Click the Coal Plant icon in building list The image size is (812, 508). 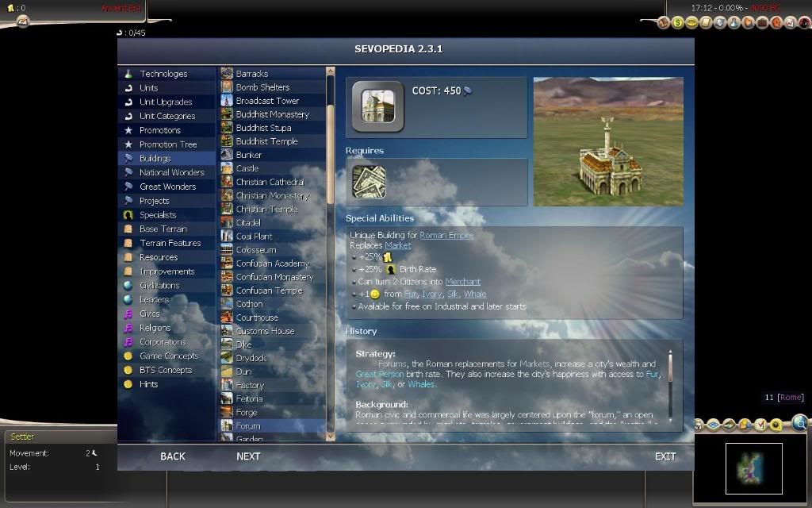pos(227,236)
